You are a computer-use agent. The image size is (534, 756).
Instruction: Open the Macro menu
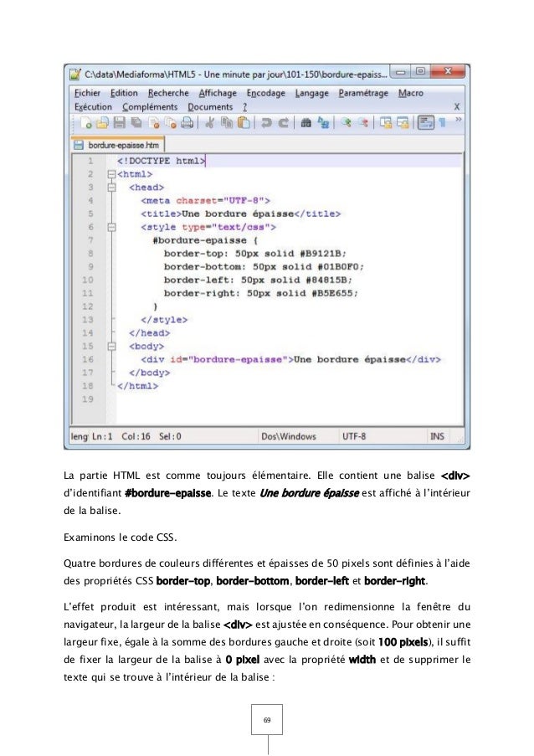411,93
